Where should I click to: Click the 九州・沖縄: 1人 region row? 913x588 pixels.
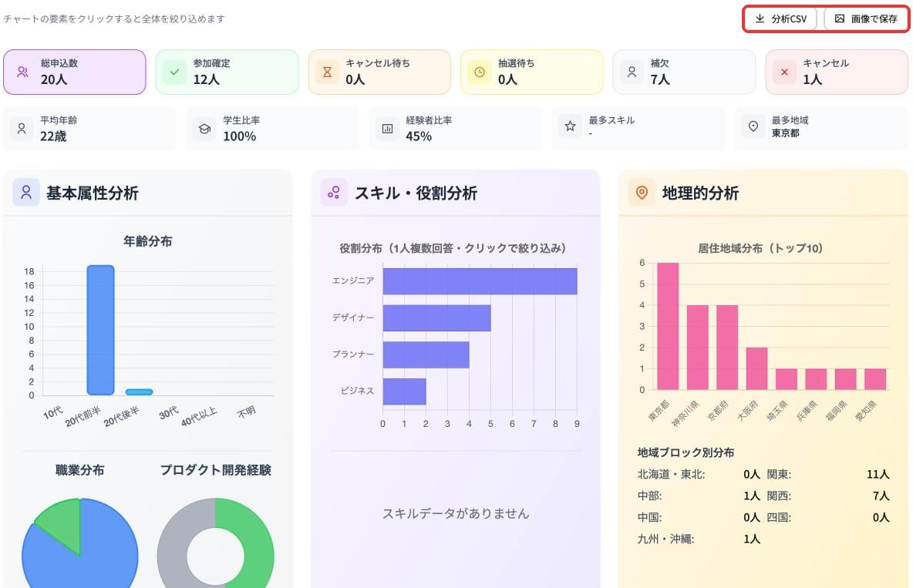(699, 539)
